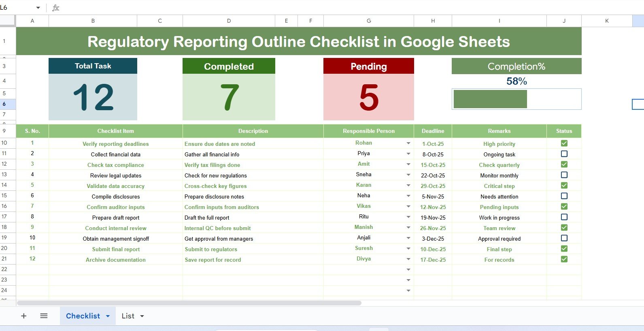The image size is (644, 331).
Task: Click the fx function icon in formula bar
Action: pyautogui.click(x=56, y=8)
